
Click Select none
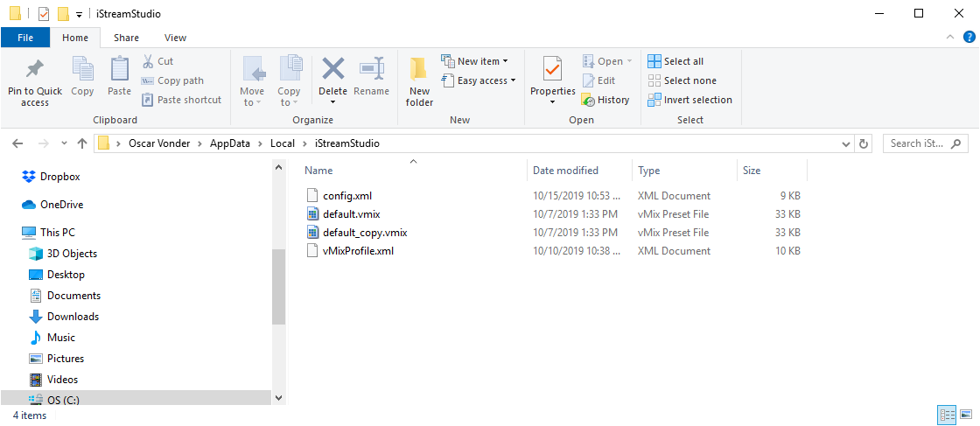point(682,80)
